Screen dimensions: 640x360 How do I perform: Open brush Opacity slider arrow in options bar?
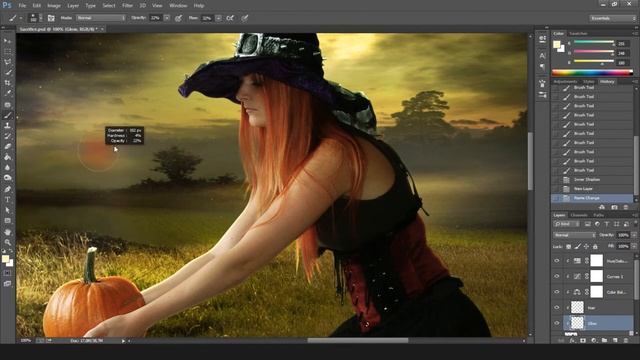click(167, 18)
